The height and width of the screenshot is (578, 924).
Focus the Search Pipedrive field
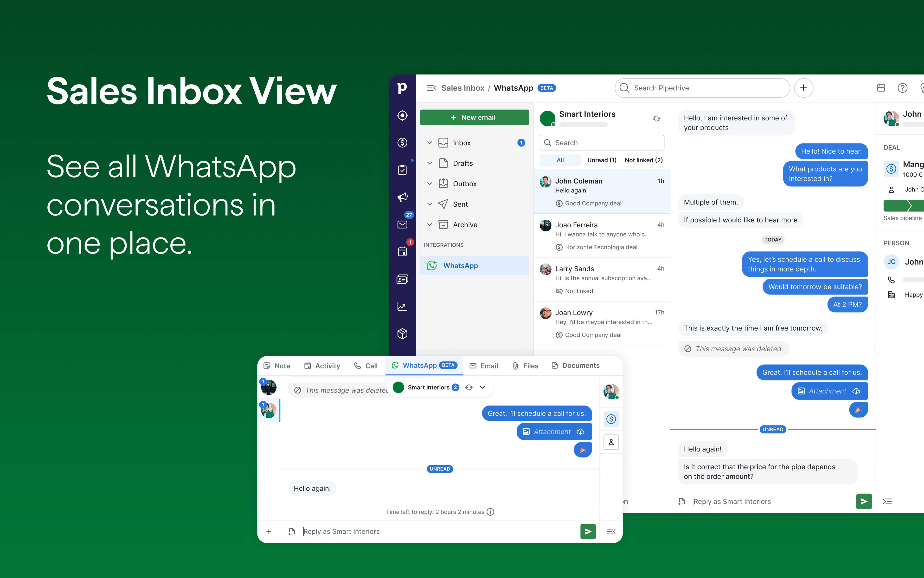coord(702,88)
